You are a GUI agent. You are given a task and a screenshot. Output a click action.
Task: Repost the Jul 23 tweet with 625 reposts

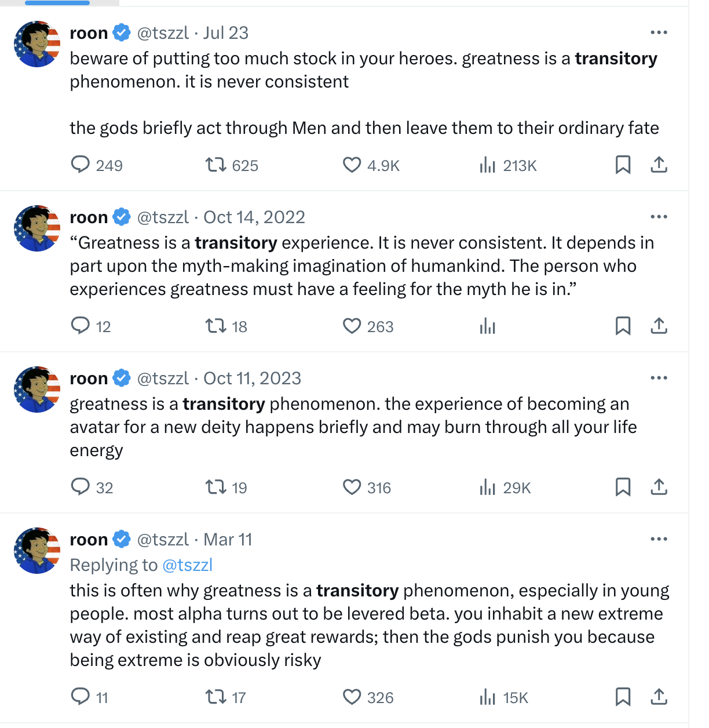[x=216, y=165]
